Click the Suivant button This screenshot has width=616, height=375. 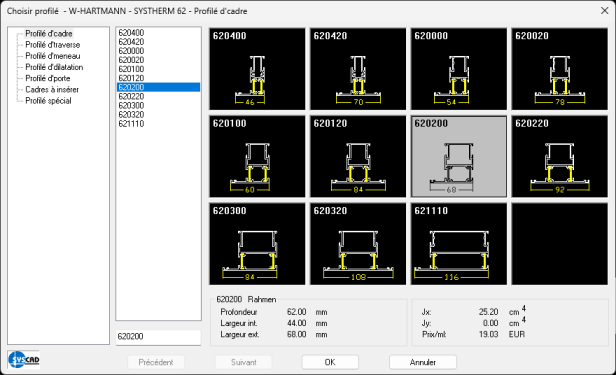click(x=244, y=362)
